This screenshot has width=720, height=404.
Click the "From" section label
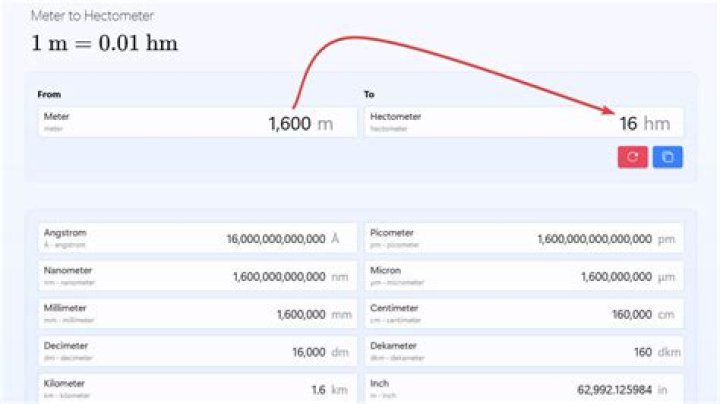pos(49,94)
